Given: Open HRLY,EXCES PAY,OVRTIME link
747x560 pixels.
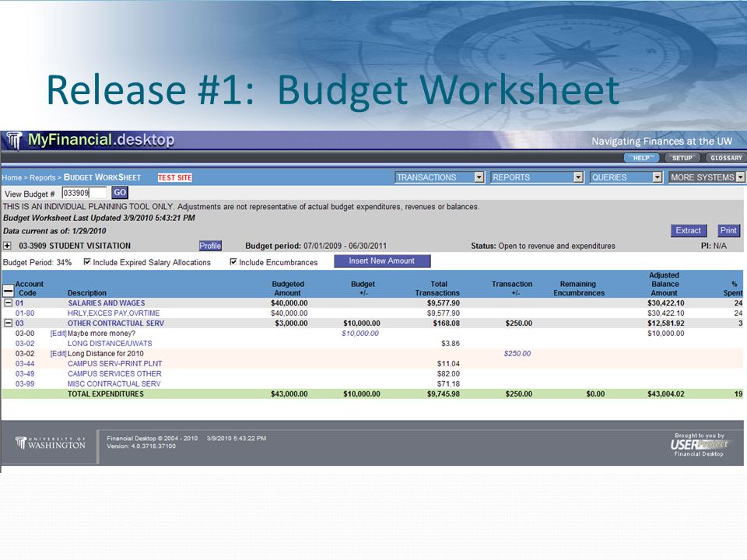Looking at the screenshot, I should coord(114,313).
